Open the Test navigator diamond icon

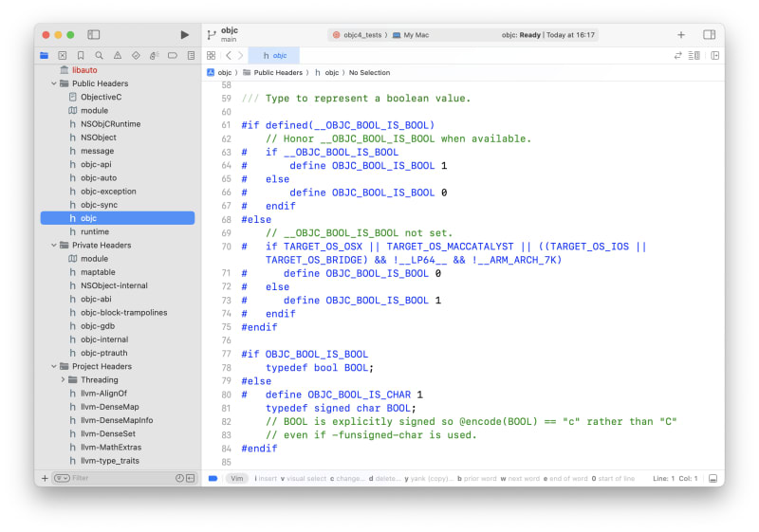136,56
